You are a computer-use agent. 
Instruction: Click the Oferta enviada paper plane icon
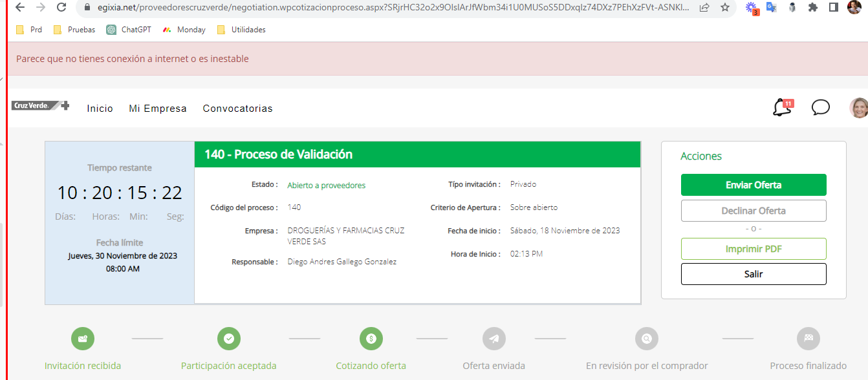[x=494, y=339]
